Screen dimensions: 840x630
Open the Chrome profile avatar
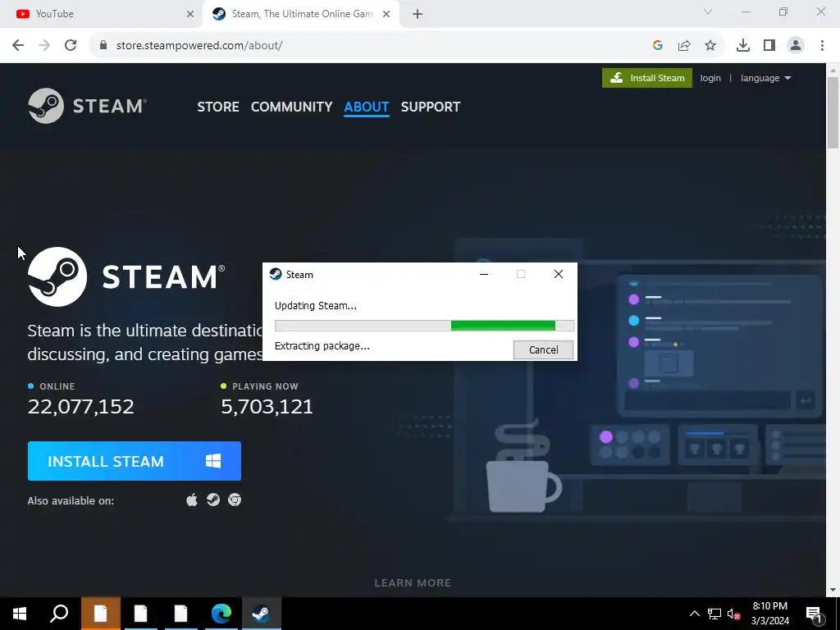(796, 46)
